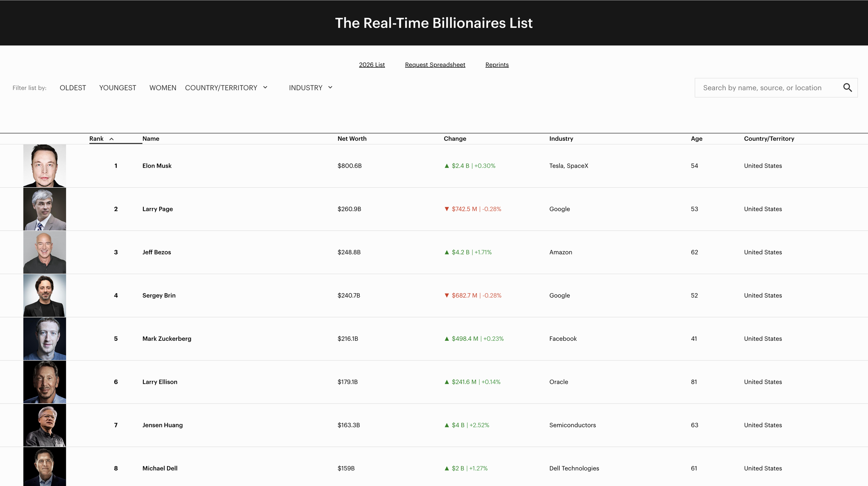The image size is (868, 486).
Task: Open Jeff Bezos's portrait thumbnail
Action: [44, 252]
